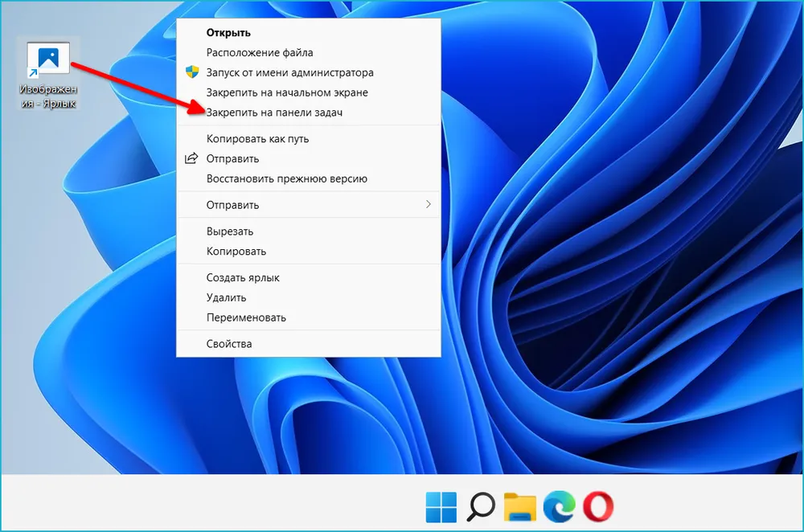Select Открыть in the context menu
The image size is (804, 532).
click(x=229, y=33)
